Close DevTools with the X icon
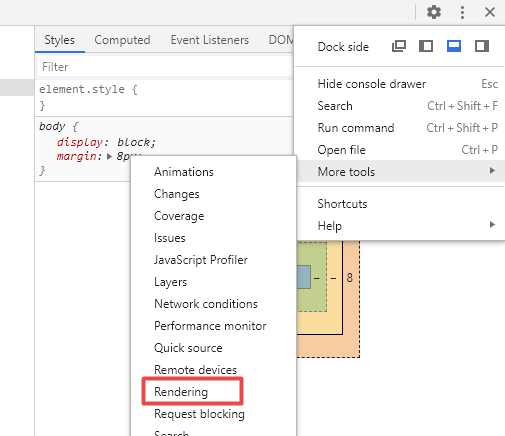 [x=490, y=12]
